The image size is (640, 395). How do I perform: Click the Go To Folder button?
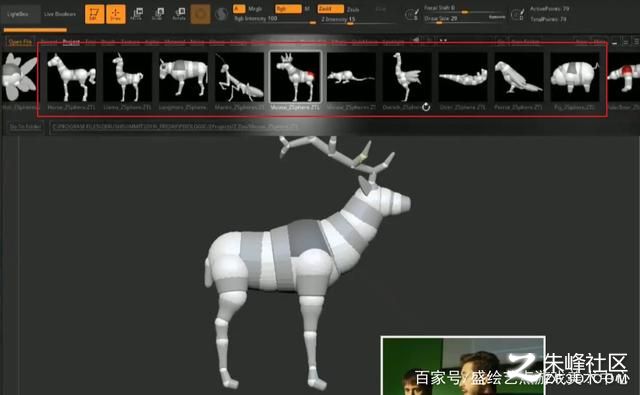pos(25,126)
